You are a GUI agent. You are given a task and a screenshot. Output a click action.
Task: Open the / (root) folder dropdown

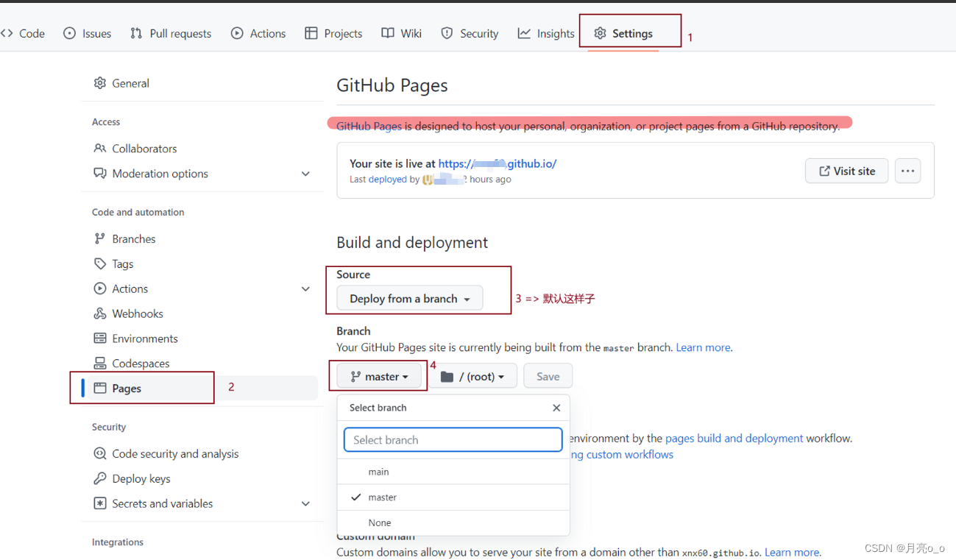click(472, 376)
